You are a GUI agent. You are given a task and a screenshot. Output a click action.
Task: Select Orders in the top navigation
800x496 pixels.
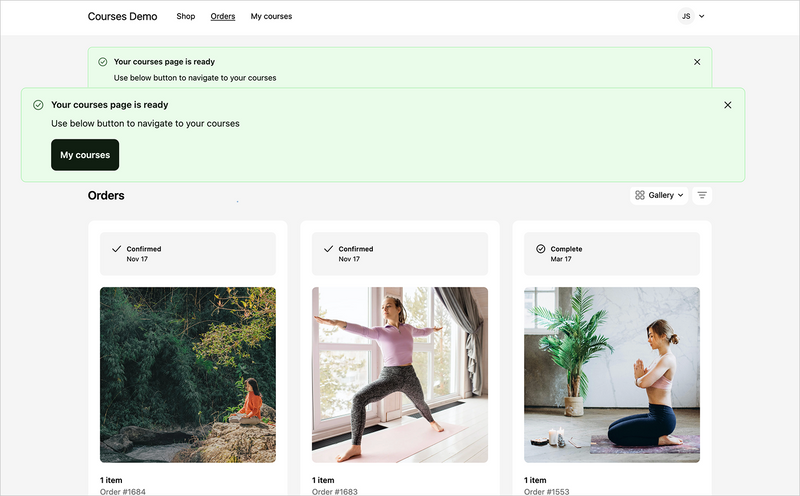[223, 16]
